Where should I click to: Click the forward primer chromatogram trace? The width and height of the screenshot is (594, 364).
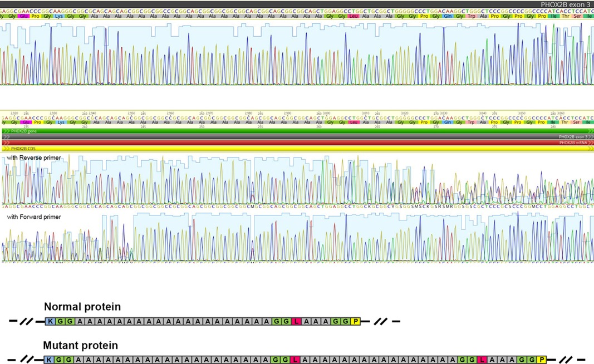297,237
